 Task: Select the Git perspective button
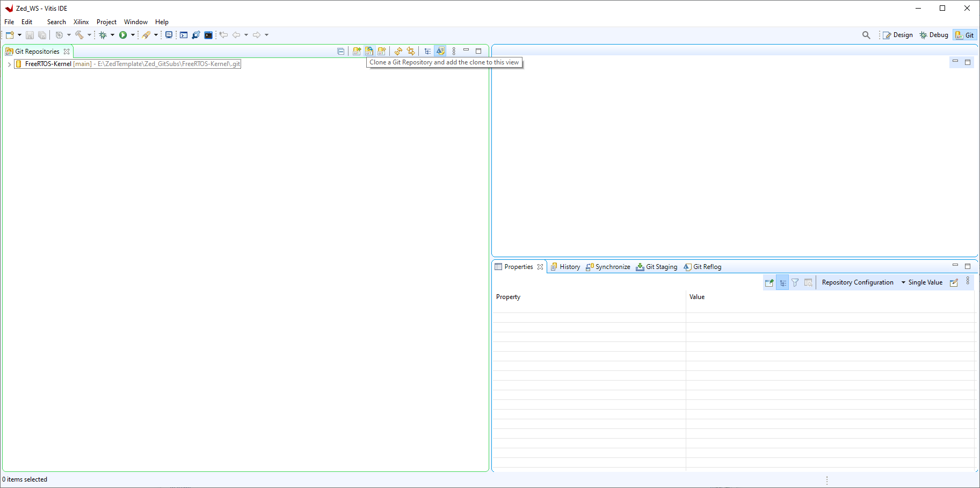click(x=964, y=35)
